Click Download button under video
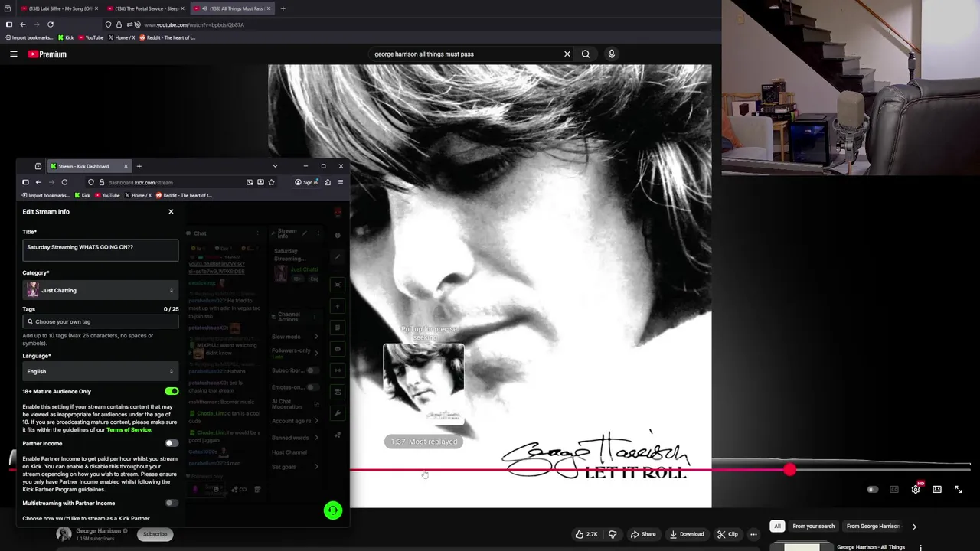The height and width of the screenshot is (551, 980). (x=686, y=534)
